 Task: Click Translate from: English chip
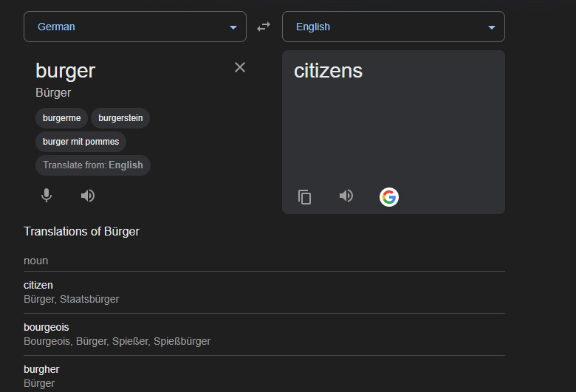tap(93, 165)
